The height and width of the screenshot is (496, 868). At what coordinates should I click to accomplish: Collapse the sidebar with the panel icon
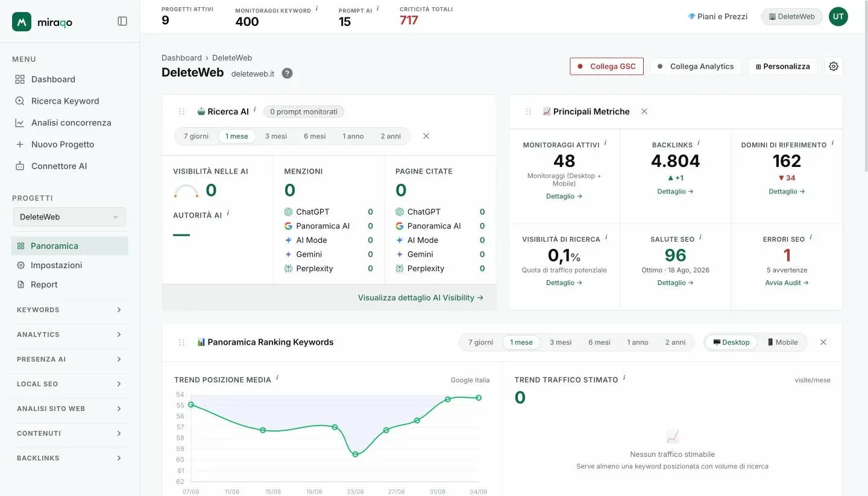[122, 21]
